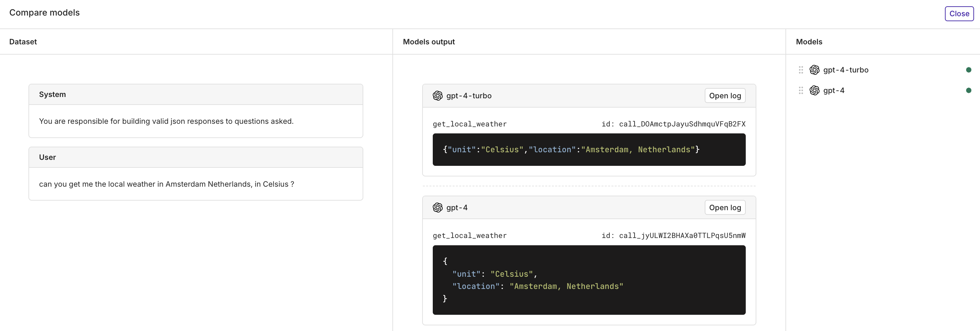Click the green status dot for gpt-4-turbo
The image size is (980, 331).
point(969,70)
